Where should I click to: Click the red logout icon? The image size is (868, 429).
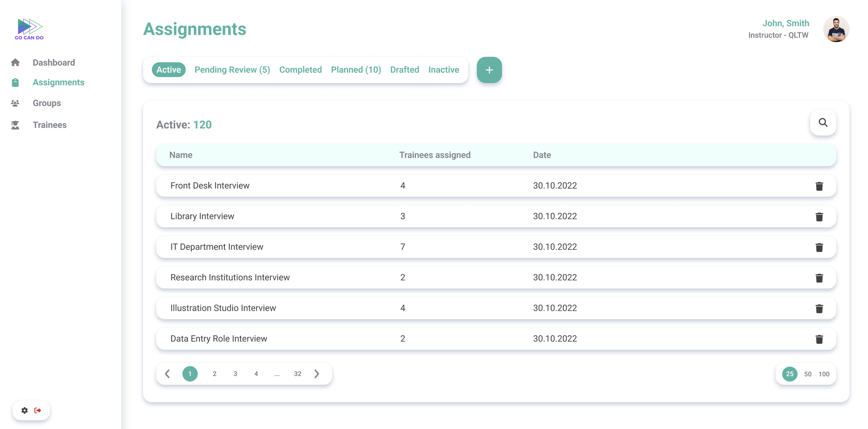[x=38, y=410]
